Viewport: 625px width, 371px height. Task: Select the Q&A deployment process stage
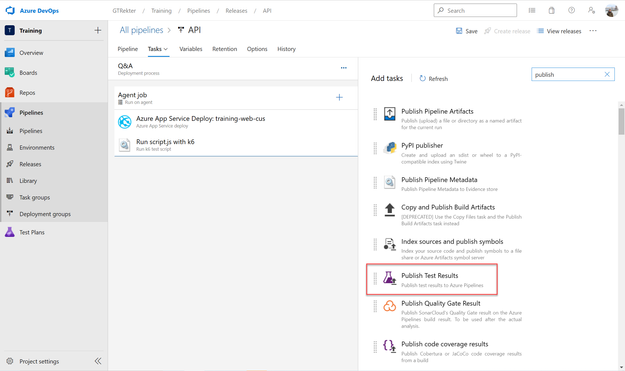(x=233, y=69)
